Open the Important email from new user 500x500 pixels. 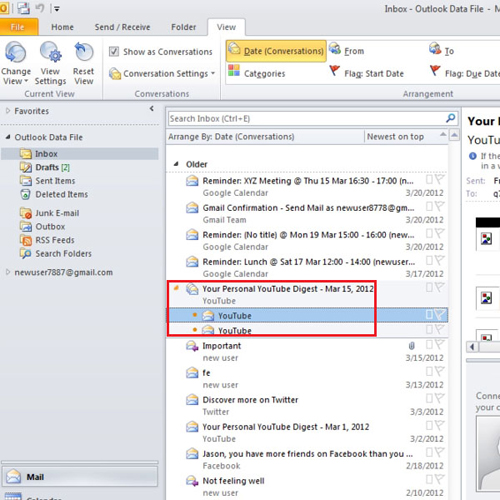click(307, 352)
